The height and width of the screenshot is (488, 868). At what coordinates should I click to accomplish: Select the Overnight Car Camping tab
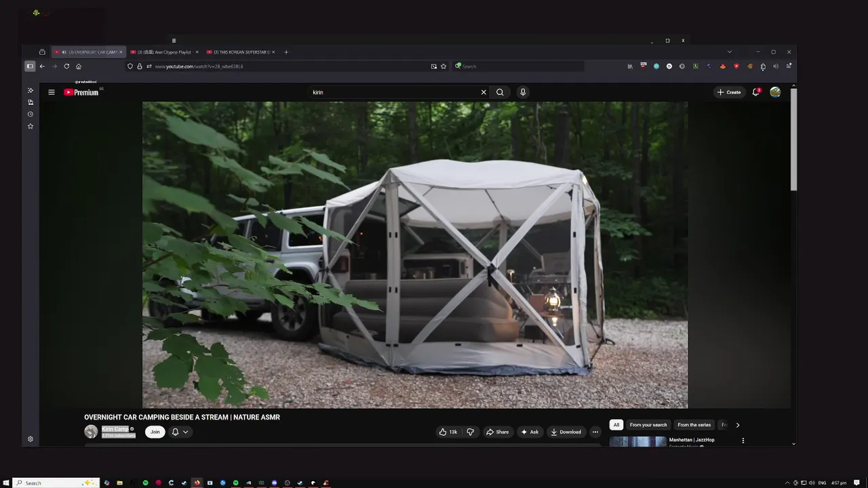click(x=89, y=52)
